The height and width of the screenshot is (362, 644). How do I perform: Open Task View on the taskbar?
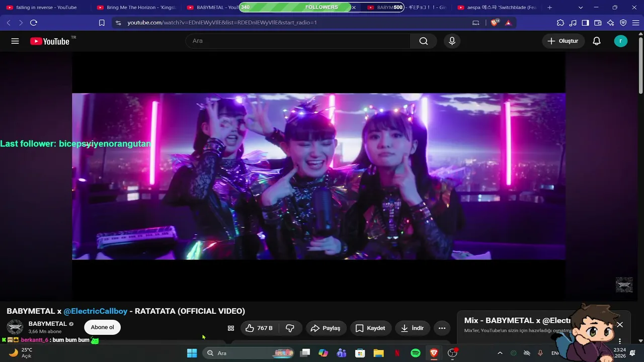point(305,353)
